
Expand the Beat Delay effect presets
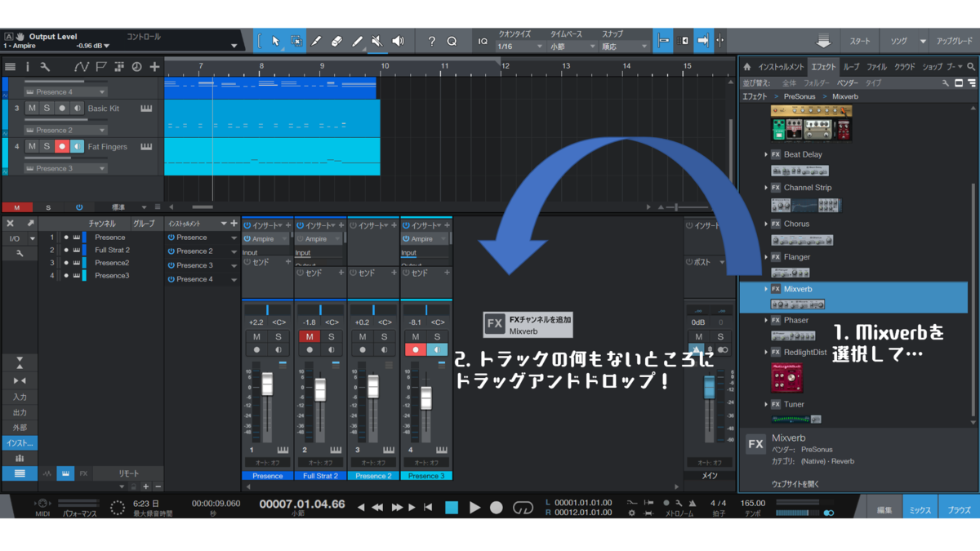tap(766, 154)
